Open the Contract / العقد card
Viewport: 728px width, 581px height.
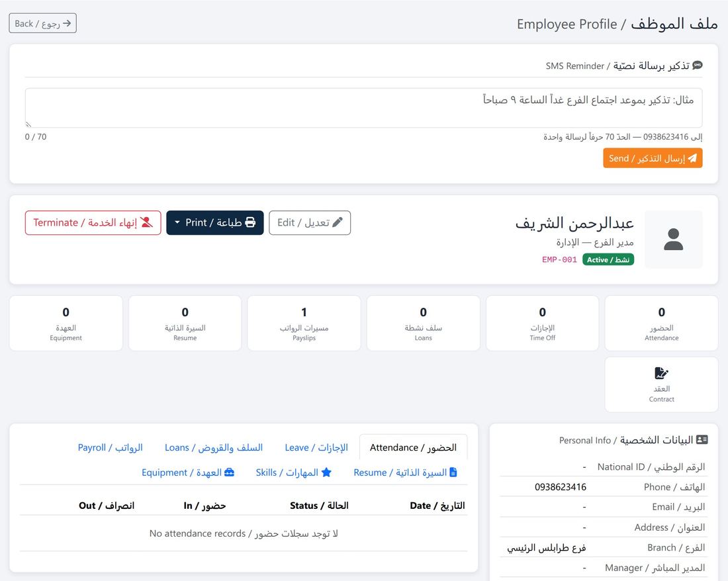tap(662, 384)
